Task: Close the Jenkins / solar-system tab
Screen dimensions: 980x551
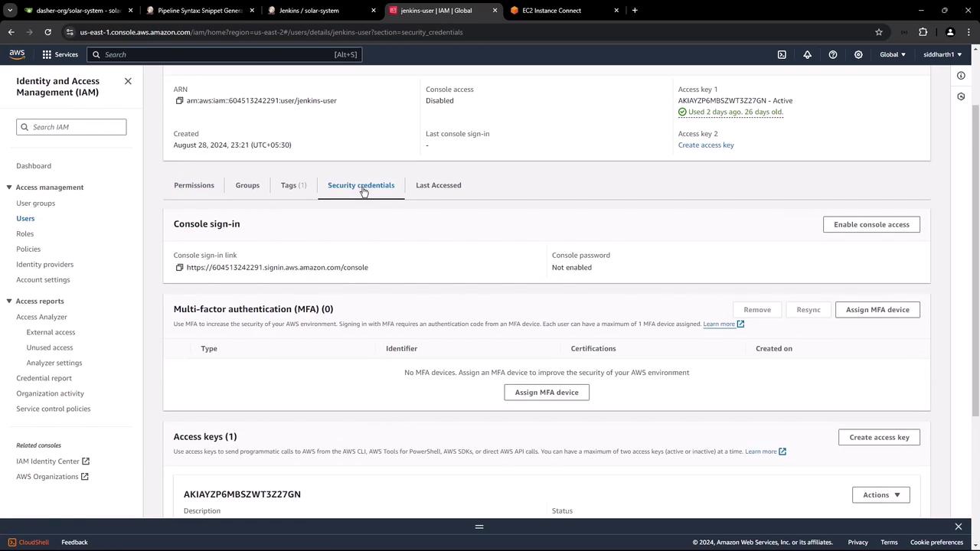Action: tap(374, 11)
